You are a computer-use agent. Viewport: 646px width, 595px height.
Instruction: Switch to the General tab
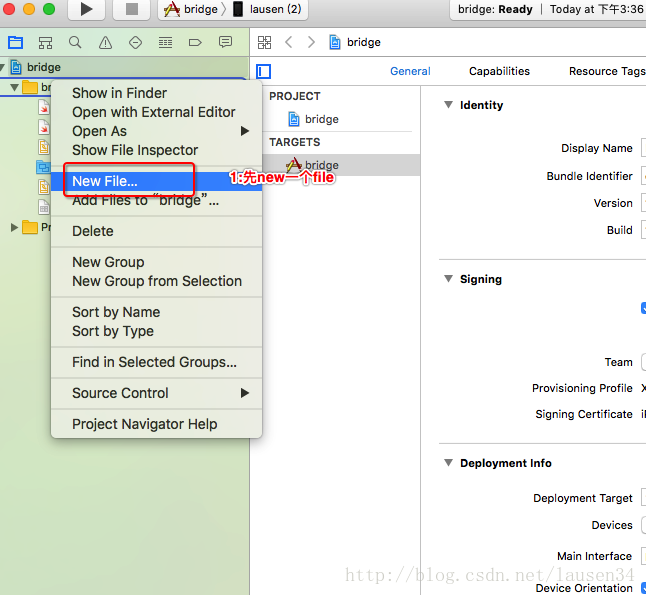coord(410,71)
